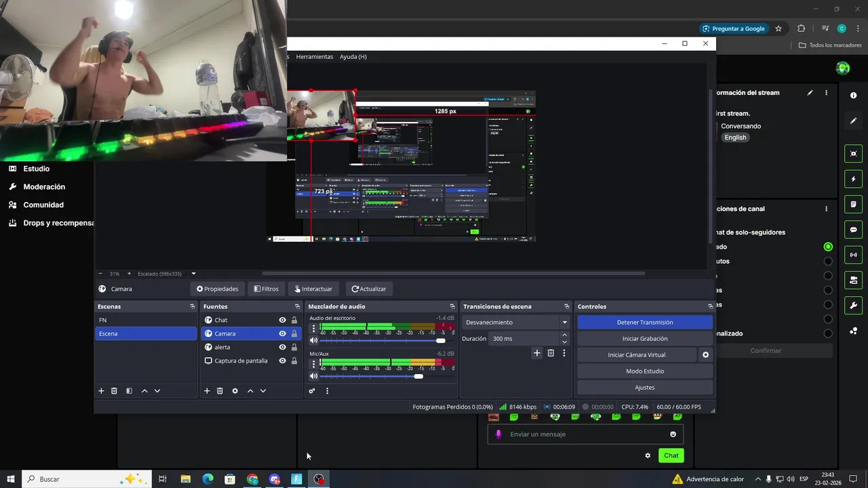Viewport: 868px width, 488px height.
Task: Open the chat settings gear beside the Chat button
Action: (648, 455)
